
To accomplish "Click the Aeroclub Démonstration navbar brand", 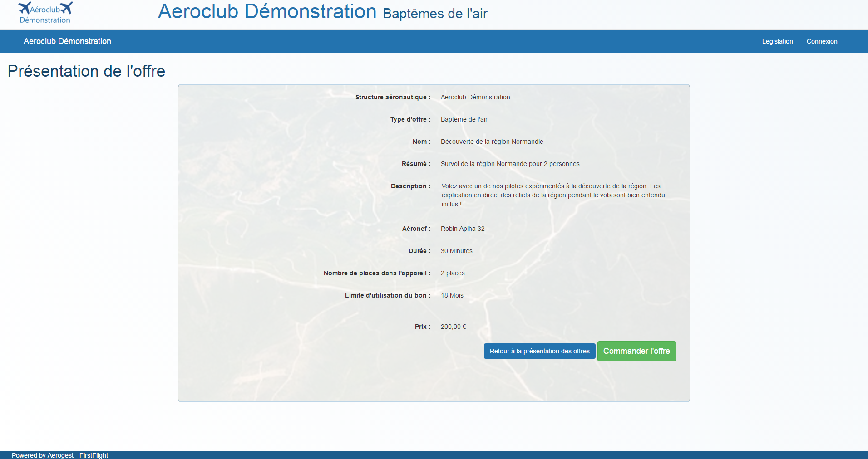I will point(67,41).
